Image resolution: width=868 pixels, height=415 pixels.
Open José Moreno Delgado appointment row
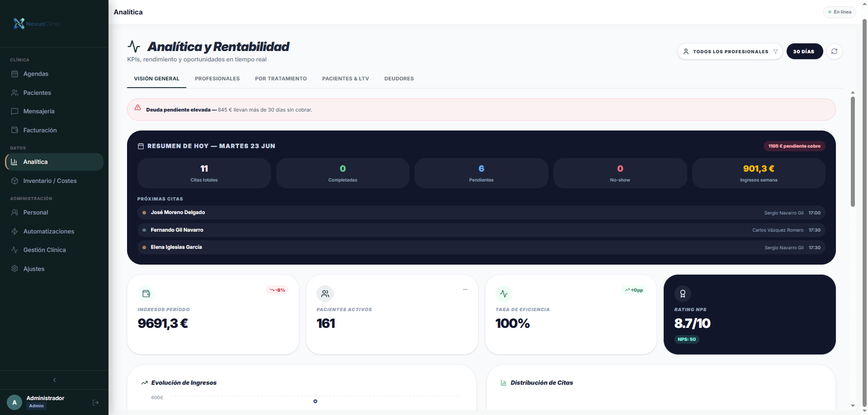(481, 213)
